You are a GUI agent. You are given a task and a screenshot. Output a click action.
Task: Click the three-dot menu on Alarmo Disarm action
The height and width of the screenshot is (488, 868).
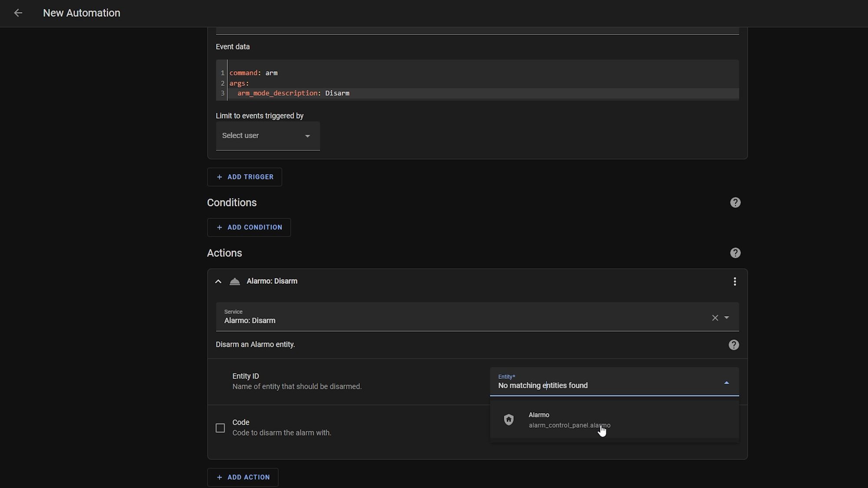tap(734, 281)
